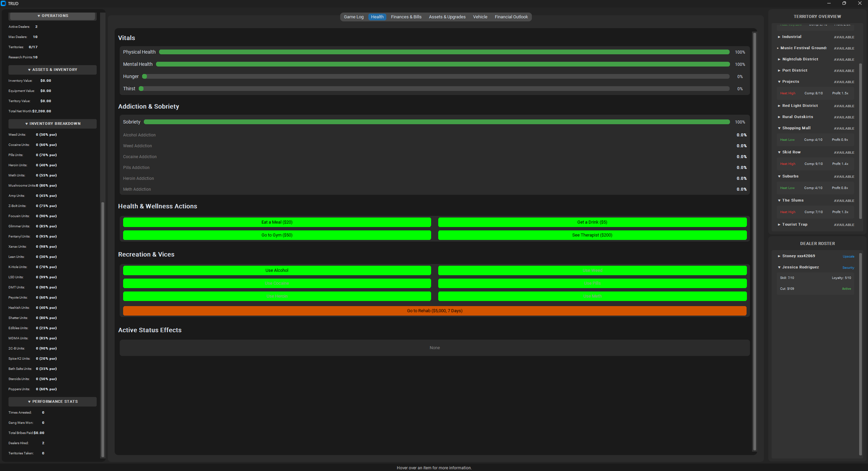The width and height of the screenshot is (868, 471).
Task: Collapse the Skid Row territory details
Action: (779, 152)
